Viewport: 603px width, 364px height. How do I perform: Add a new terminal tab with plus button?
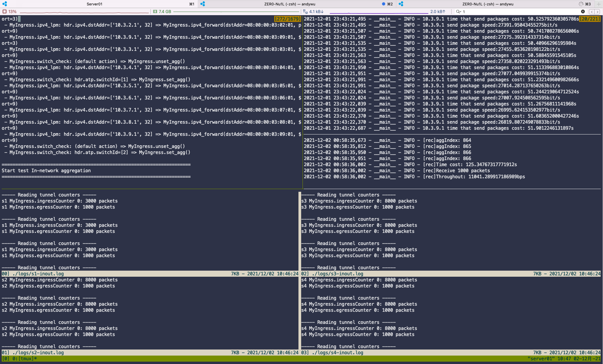599,4
